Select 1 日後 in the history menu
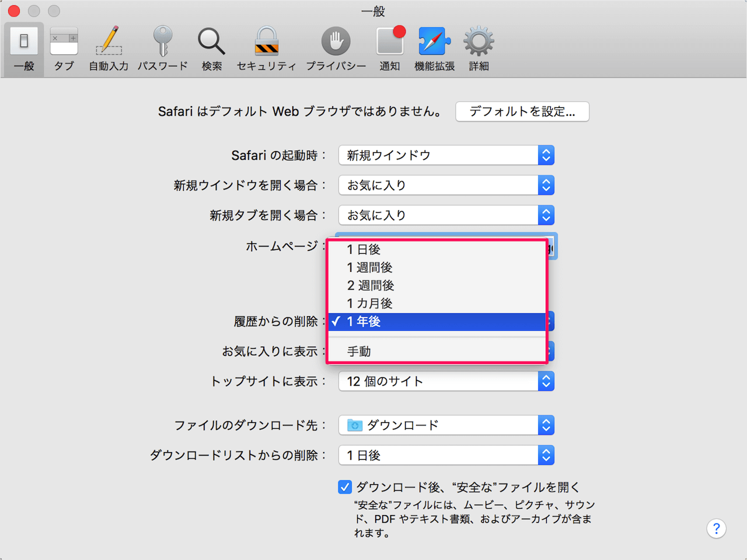This screenshot has width=747, height=560. click(x=437, y=250)
